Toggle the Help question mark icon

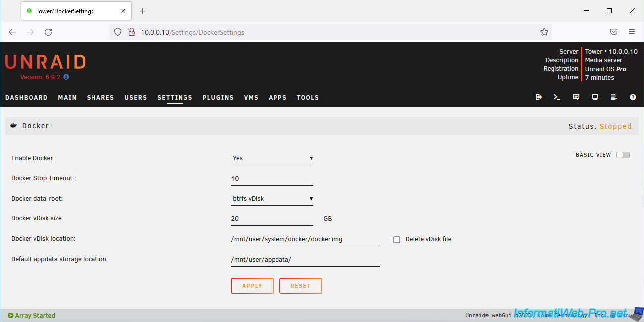point(633,97)
